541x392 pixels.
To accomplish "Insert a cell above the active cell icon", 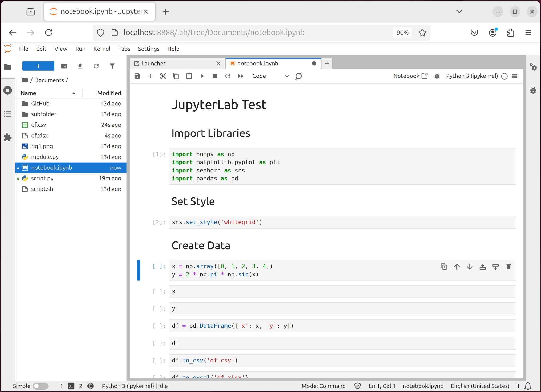I will coord(483,267).
